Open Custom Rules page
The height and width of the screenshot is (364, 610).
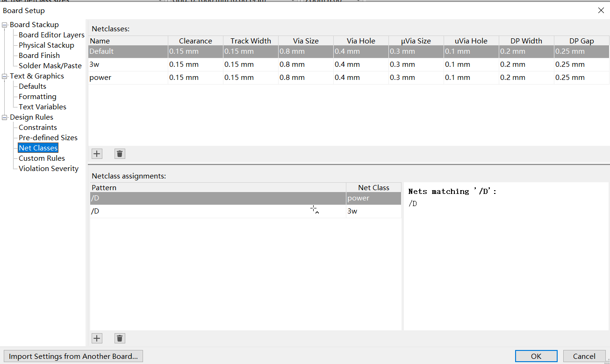coord(42,158)
